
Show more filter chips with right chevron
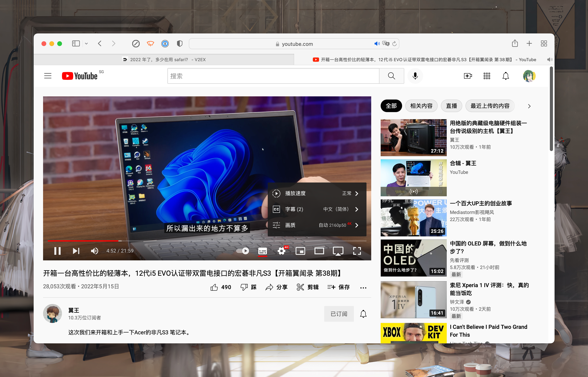point(529,106)
